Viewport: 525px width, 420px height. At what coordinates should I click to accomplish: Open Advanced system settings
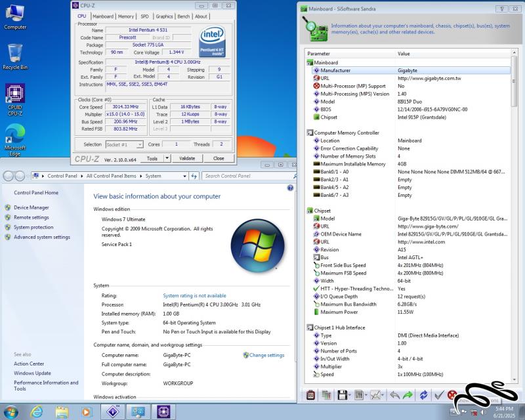coord(42,237)
